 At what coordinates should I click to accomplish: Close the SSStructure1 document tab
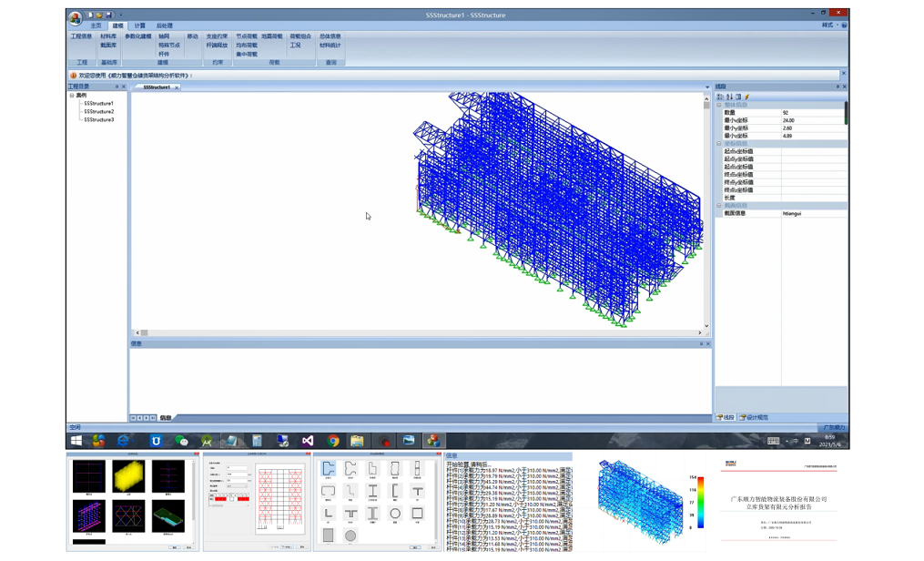click(177, 87)
